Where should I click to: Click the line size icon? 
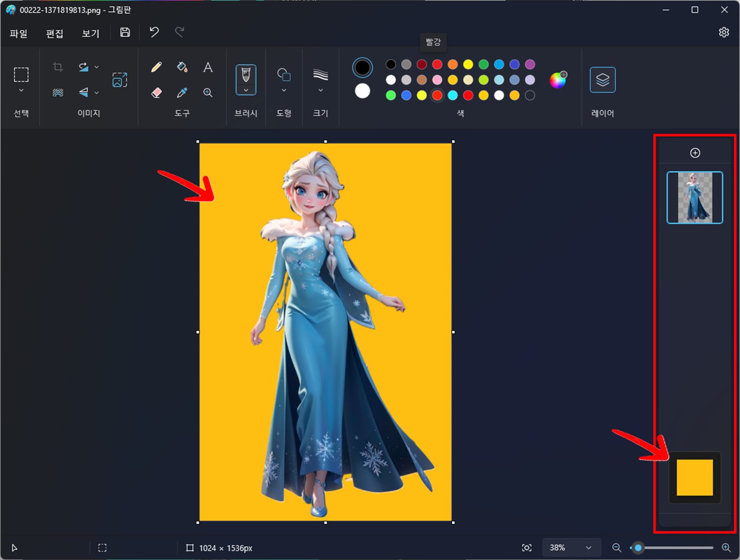tap(321, 74)
